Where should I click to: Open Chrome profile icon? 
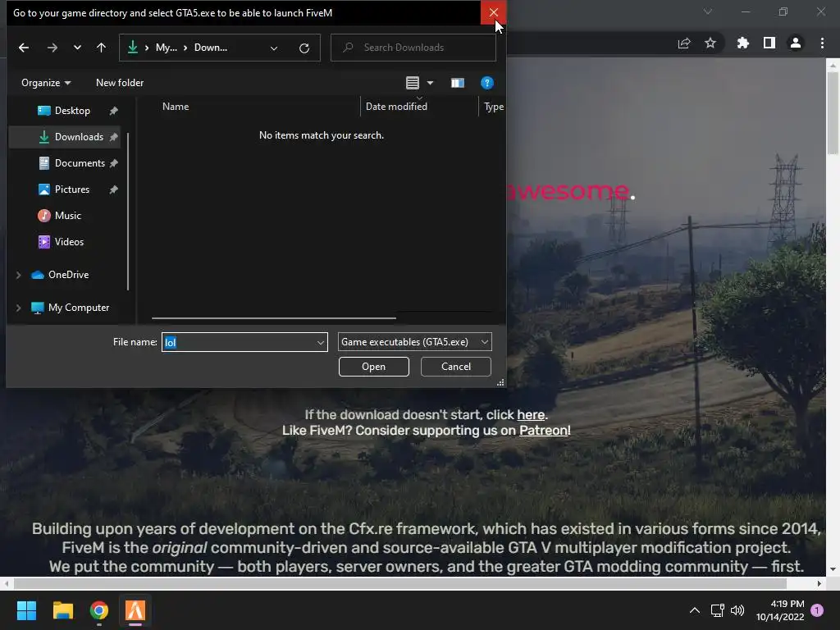pyautogui.click(x=796, y=43)
